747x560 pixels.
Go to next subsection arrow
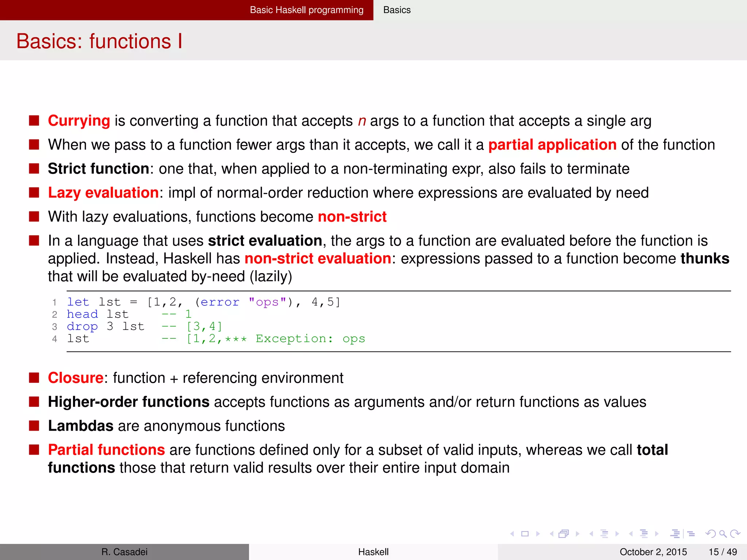point(617,534)
